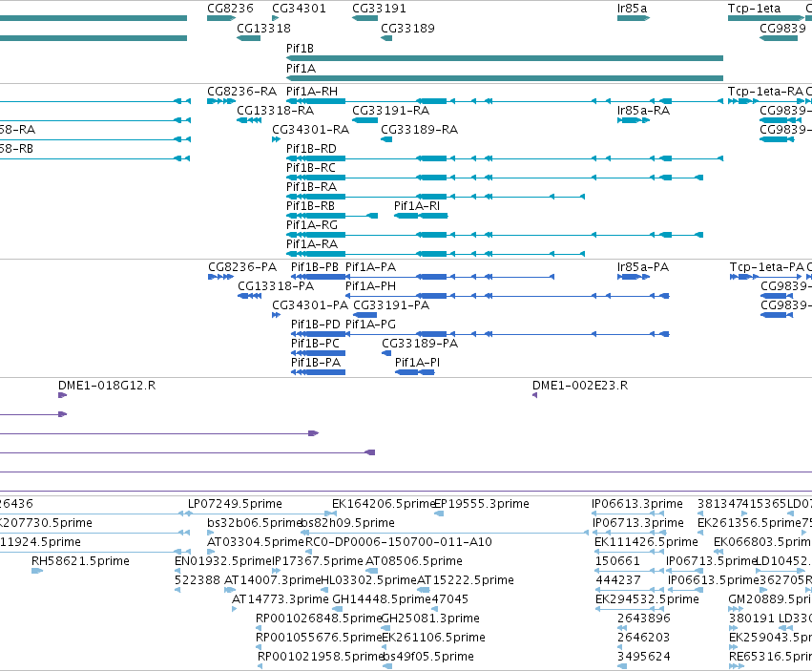Open the IP06613.3prime EST label
The image size is (812, 671).
pos(637,504)
